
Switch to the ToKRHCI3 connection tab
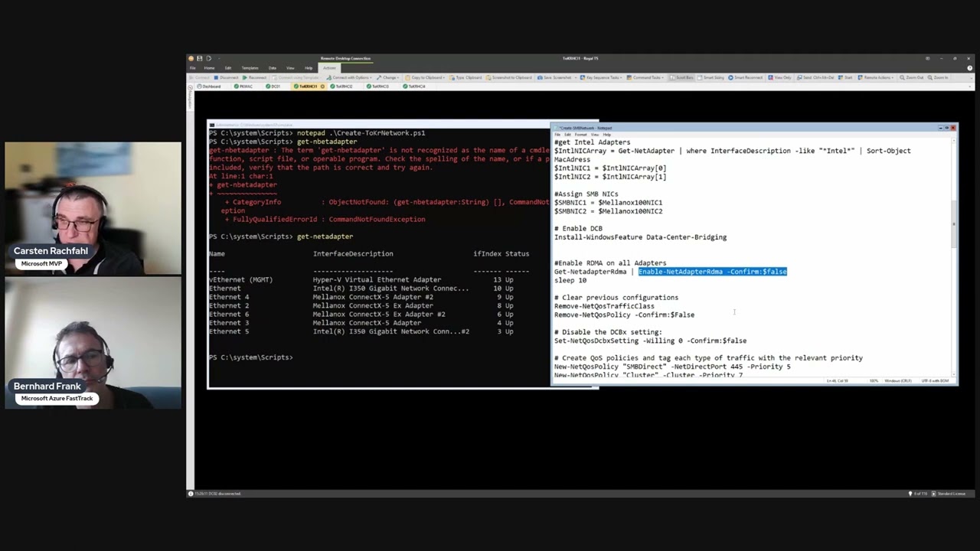coord(377,86)
